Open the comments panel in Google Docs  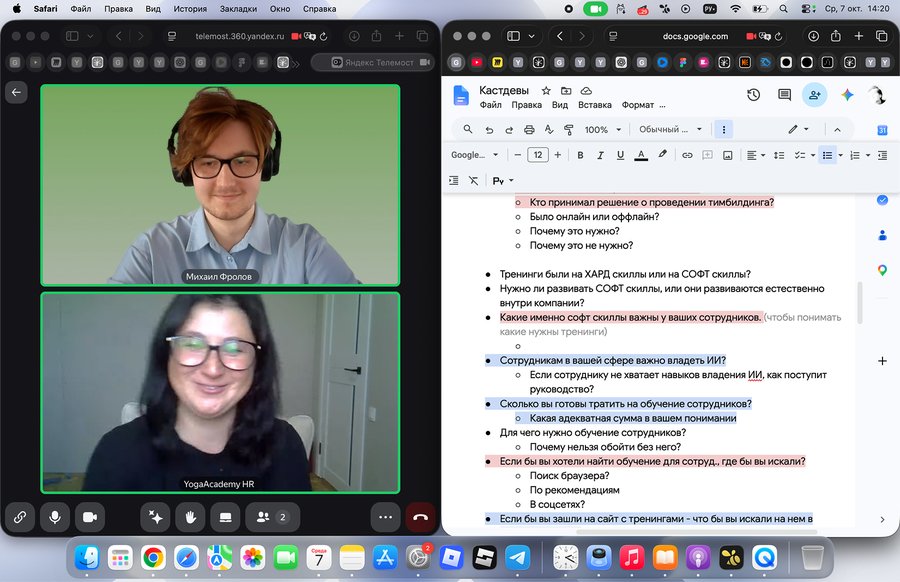[x=784, y=95]
